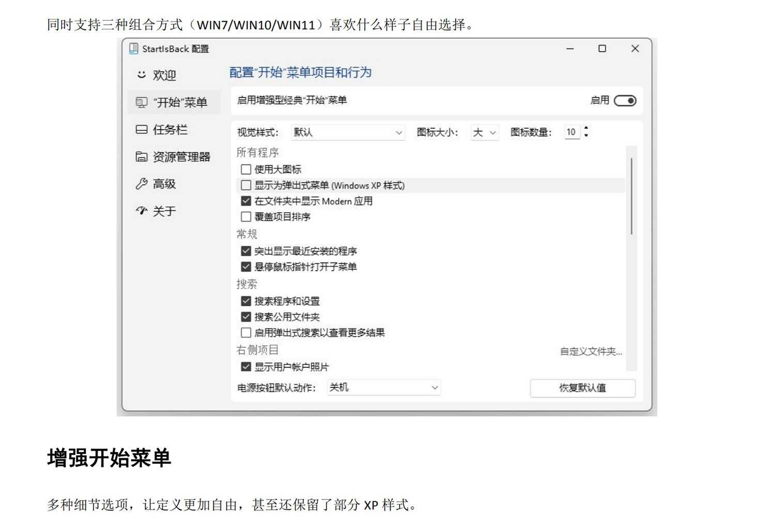775x532 pixels.
Task: Click the 恢复默认值 button
Action: point(583,388)
